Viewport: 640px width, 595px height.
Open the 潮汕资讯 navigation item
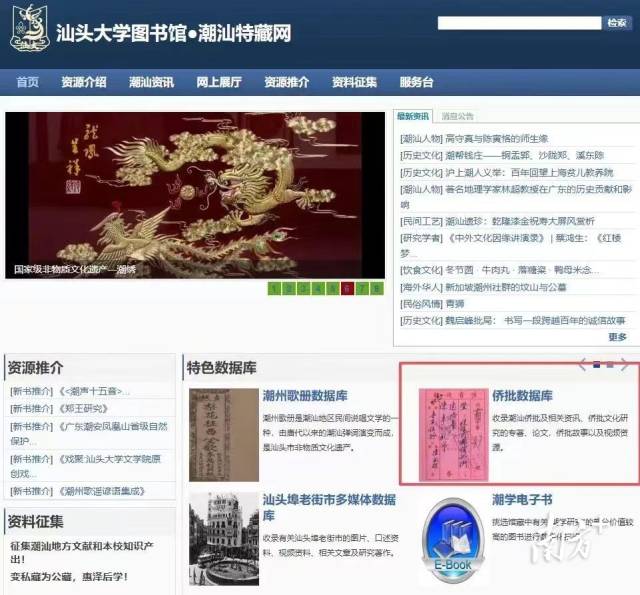[151, 82]
